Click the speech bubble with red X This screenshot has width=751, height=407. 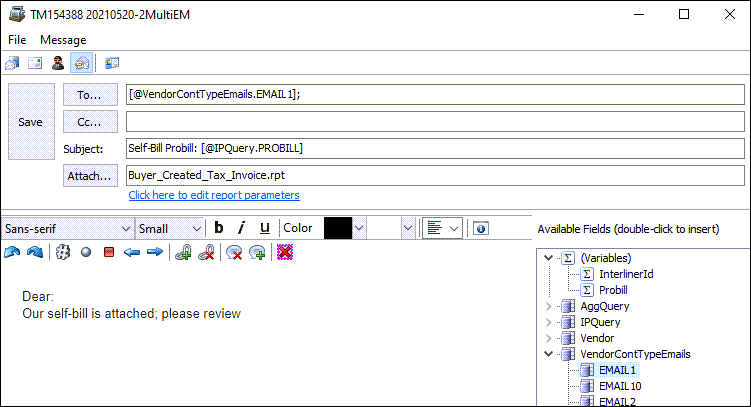(x=234, y=252)
